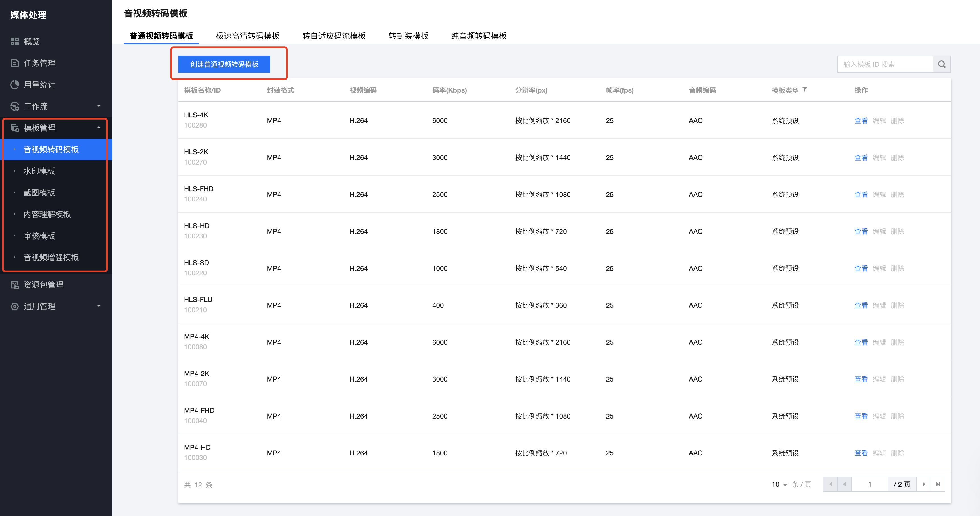Click the 任务管理 task management icon
Screen dimensions: 980x516
coord(14,63)
